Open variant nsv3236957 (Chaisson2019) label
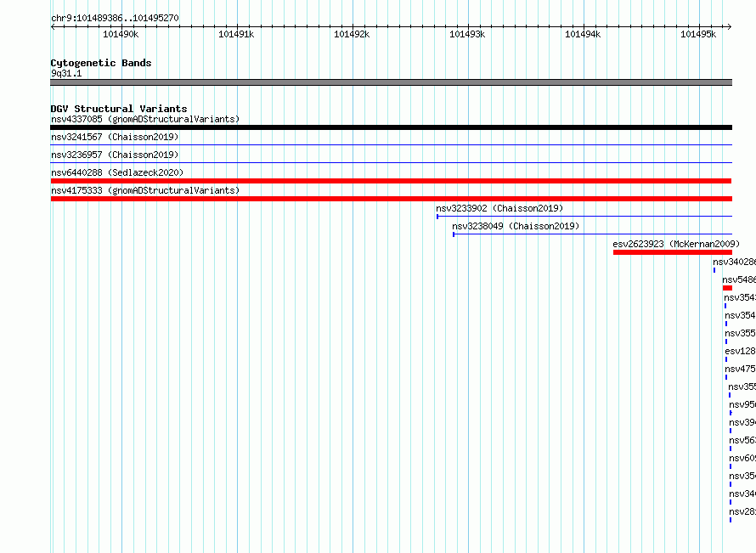 (x=115, y=155)
